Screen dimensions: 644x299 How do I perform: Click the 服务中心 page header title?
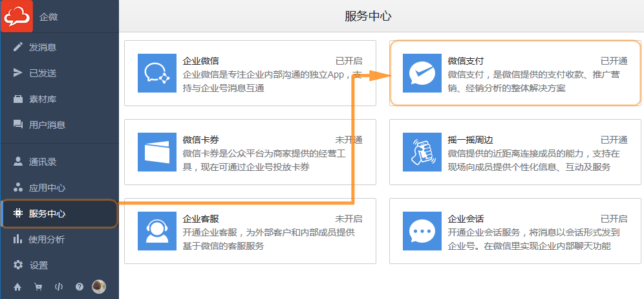coord(368,16)
